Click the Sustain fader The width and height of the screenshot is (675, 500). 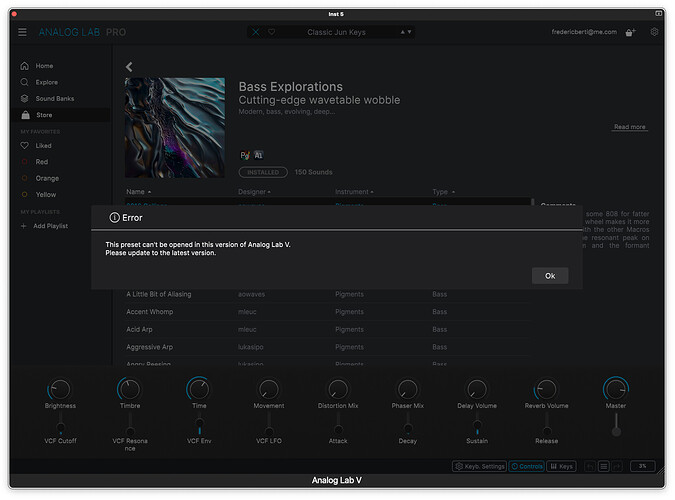477,424
